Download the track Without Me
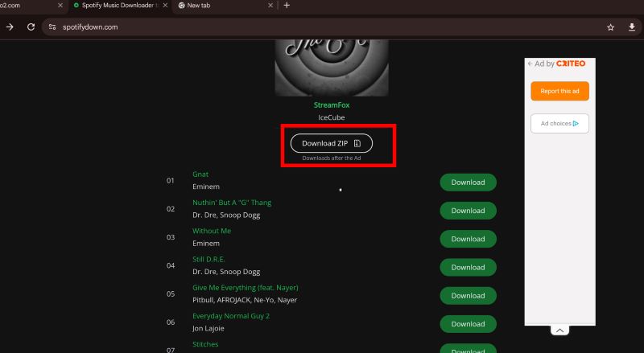The height and width of the screenshot is (353, 644). point(468,239)
